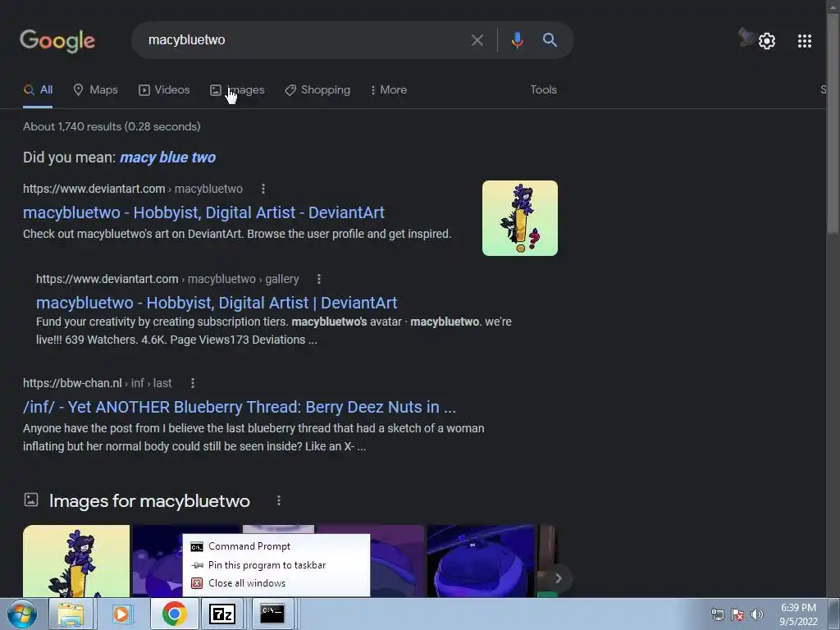Click inside the macybluetwo search field

point(305,40)
